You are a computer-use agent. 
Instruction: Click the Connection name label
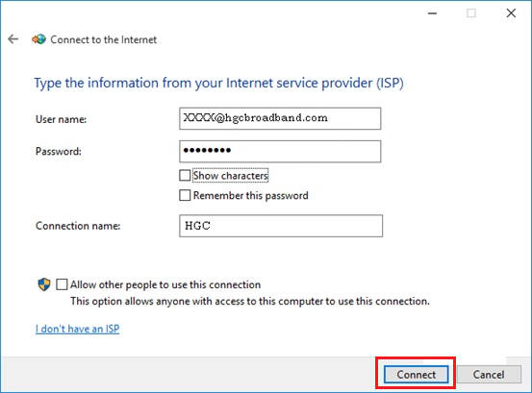pyautogui.click(x=78, y=226)
